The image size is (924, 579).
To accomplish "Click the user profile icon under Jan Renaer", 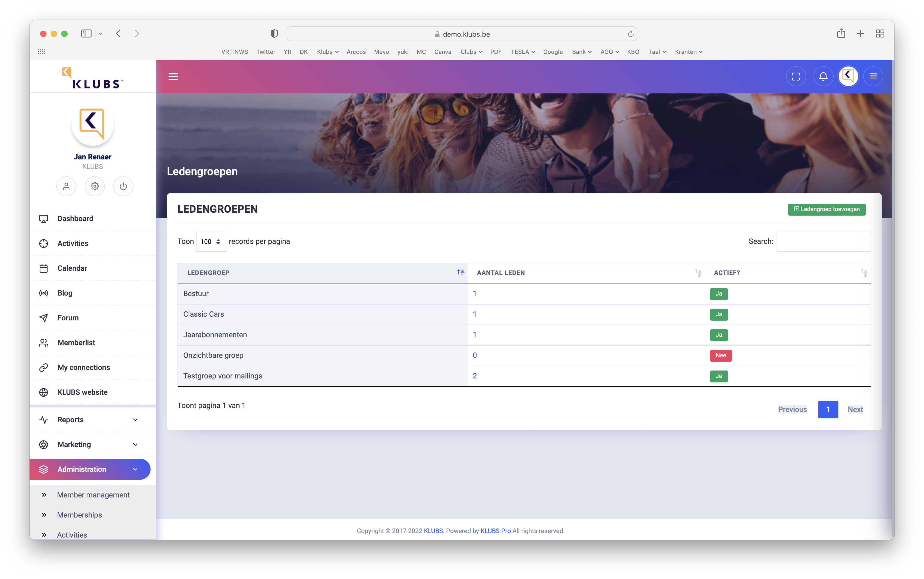I will pos(66,187).
